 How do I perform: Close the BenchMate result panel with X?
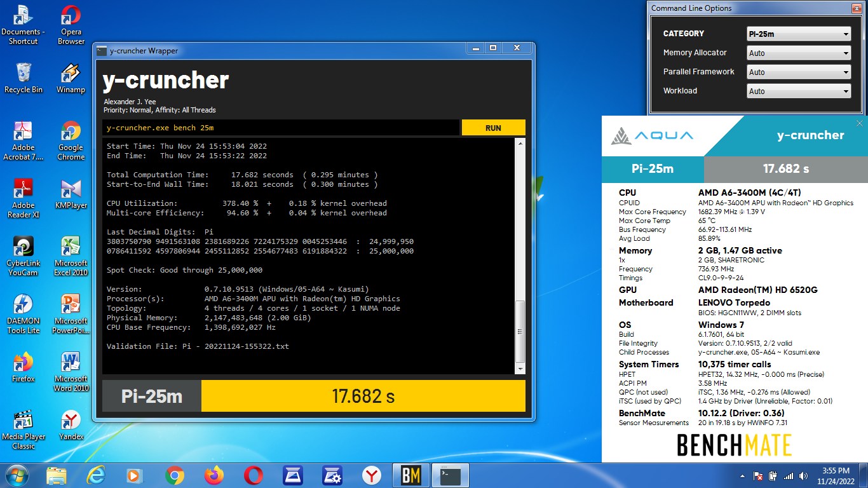pos(860,123)
